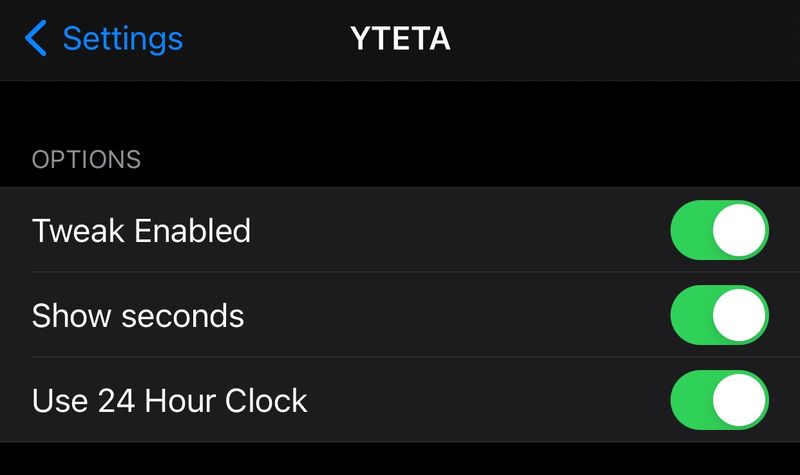
Task: Select the word Clock in third row
Action: (266, 401)
